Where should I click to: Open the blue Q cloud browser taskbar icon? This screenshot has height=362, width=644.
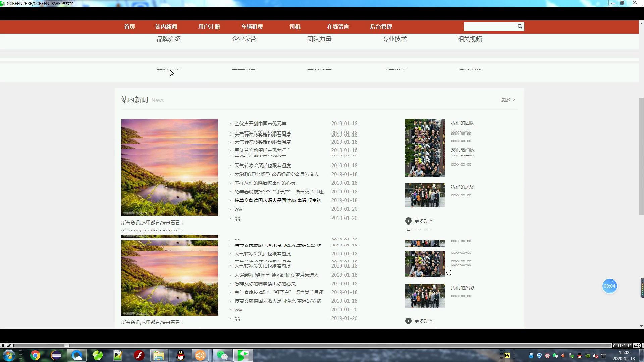tap(77, 355)
